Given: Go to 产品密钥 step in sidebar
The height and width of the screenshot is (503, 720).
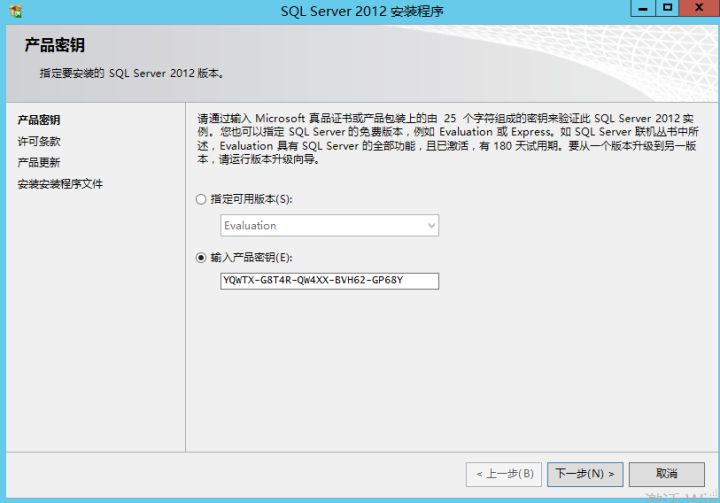Looking at the screenshot, I should (x=39, y=120).
